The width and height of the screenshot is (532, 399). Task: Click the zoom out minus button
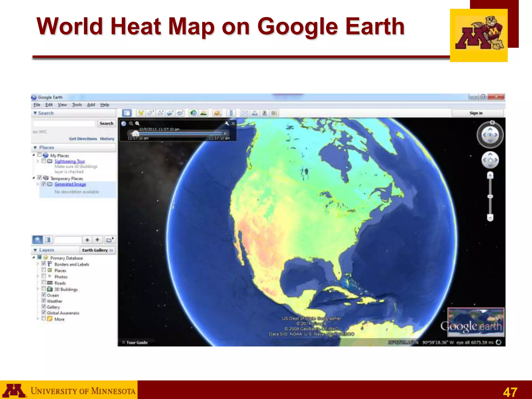pos(490,217)
